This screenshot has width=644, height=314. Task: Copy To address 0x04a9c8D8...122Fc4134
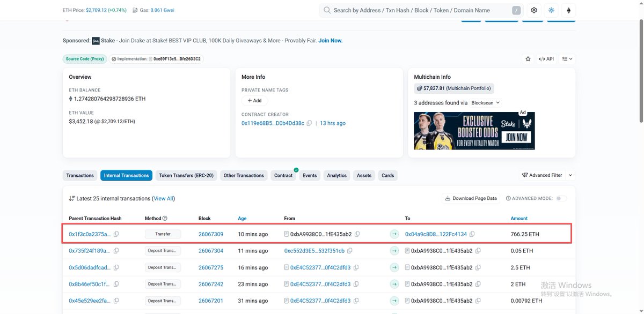[x=472, y=234]
